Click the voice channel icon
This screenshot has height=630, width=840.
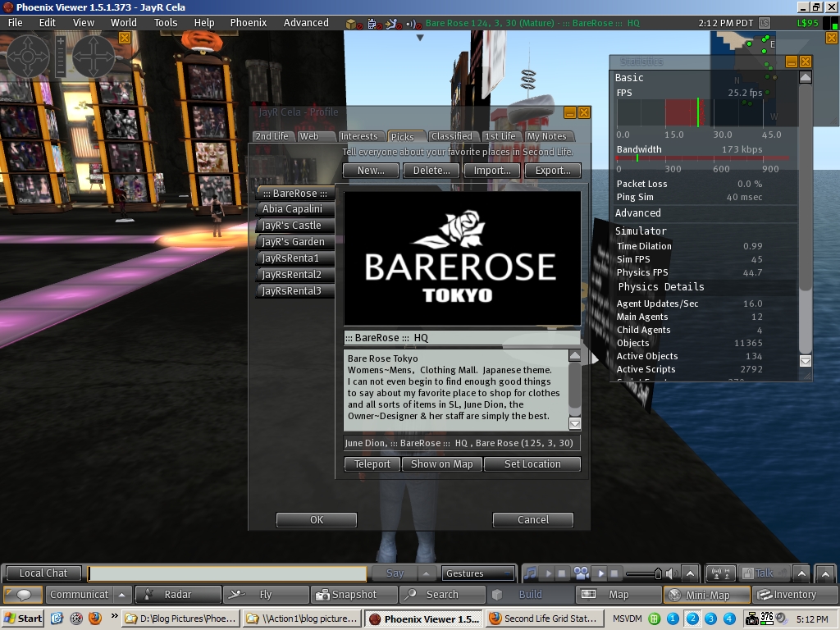pos(721,573)
